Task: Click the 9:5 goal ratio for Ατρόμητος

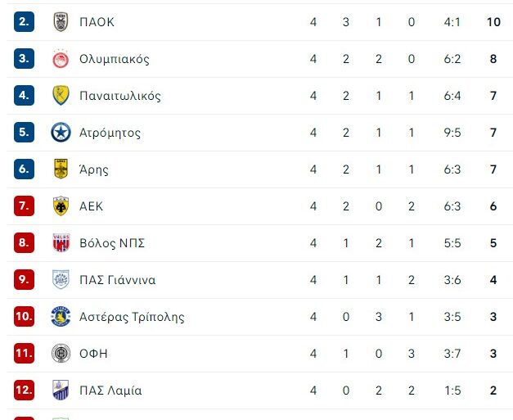Action: pyautogui.click(x=452, y=133)
